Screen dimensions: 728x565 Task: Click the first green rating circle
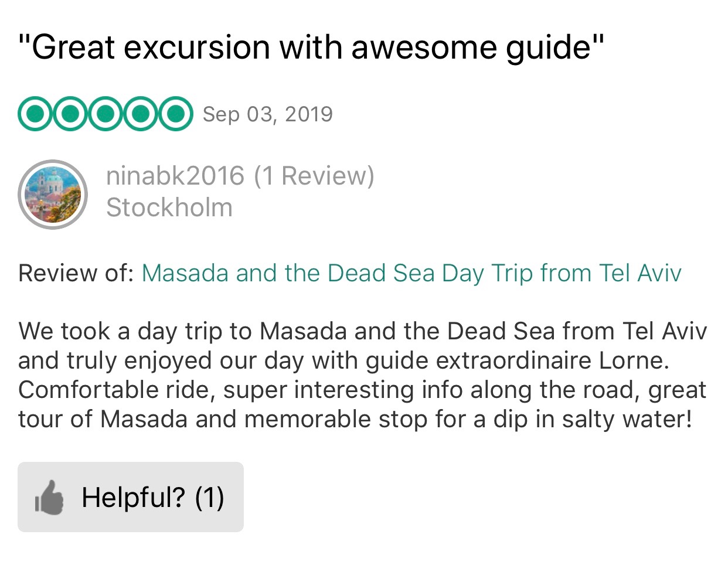(35, 114)
